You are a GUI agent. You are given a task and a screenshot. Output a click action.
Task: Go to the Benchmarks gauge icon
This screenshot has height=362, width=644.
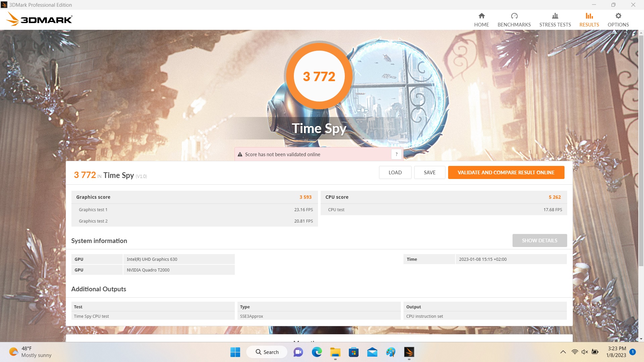pos(514,16)
